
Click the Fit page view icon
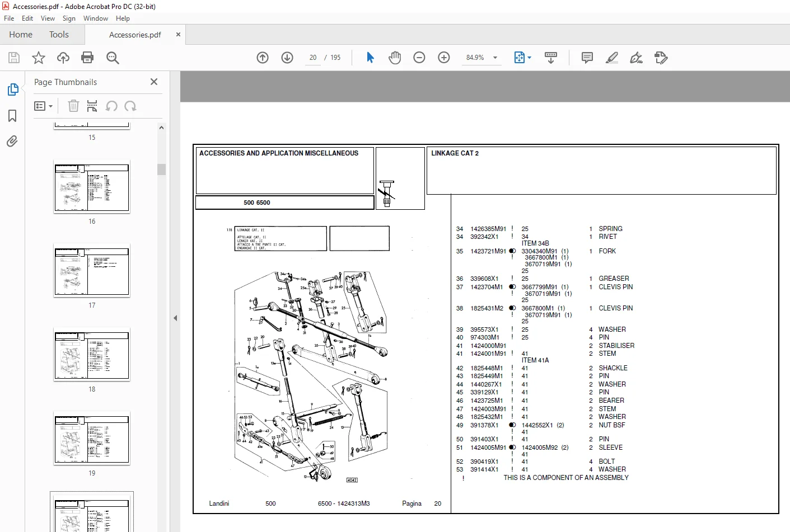(x=519, y=58)
